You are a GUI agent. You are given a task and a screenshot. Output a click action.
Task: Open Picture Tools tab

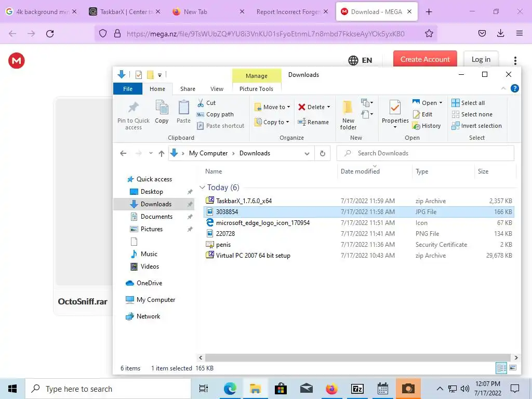point(256,89)
